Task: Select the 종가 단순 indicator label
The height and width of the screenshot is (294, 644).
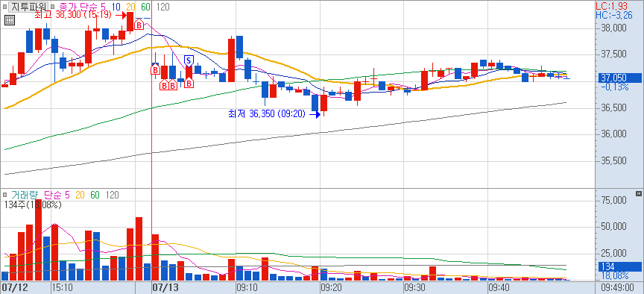Action: [79, 7]
